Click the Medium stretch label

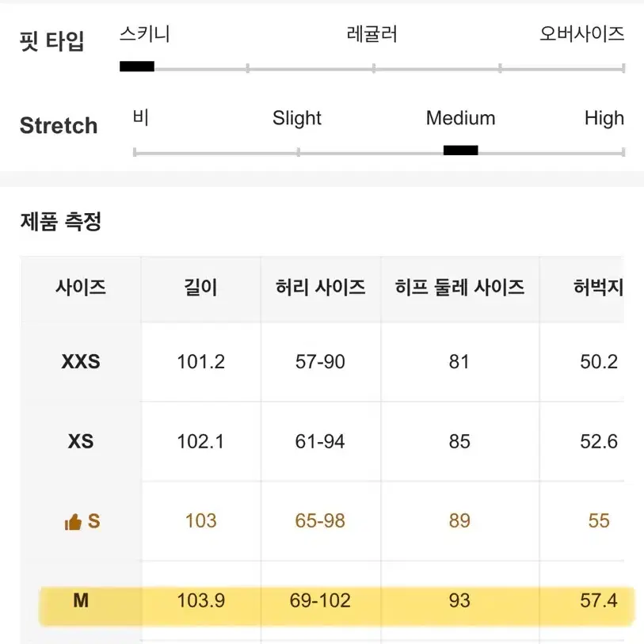click(460, 118)
